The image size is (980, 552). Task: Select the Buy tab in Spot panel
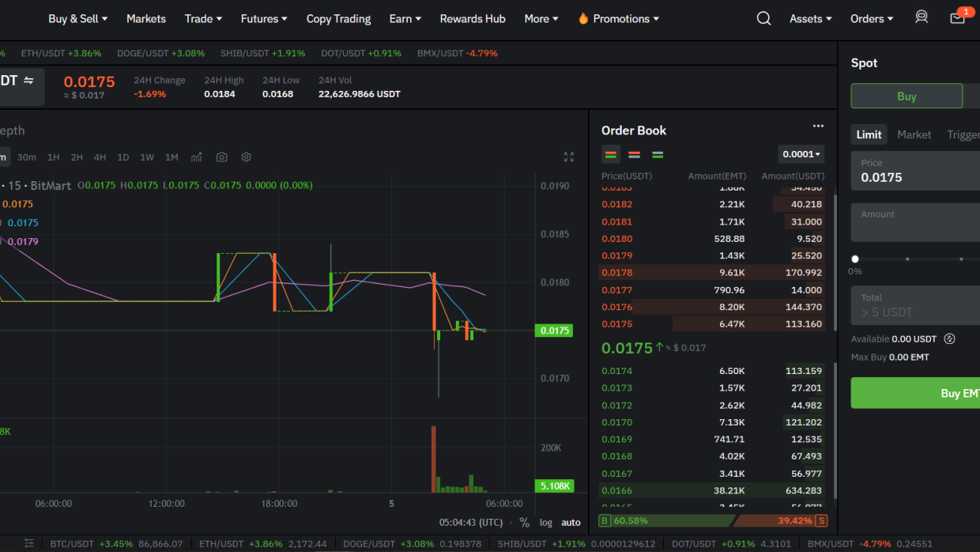(x=906, y=96)
